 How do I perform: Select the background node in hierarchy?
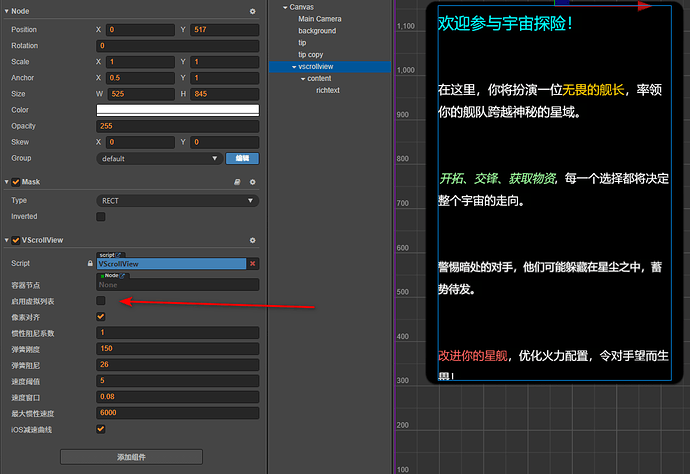pos(317,31)
